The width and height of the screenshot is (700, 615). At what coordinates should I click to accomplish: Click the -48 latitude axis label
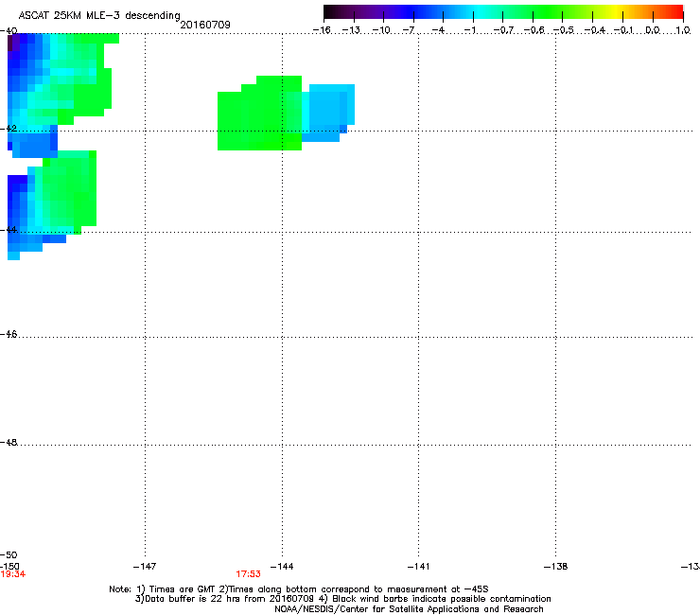click(x=9, y=442)
